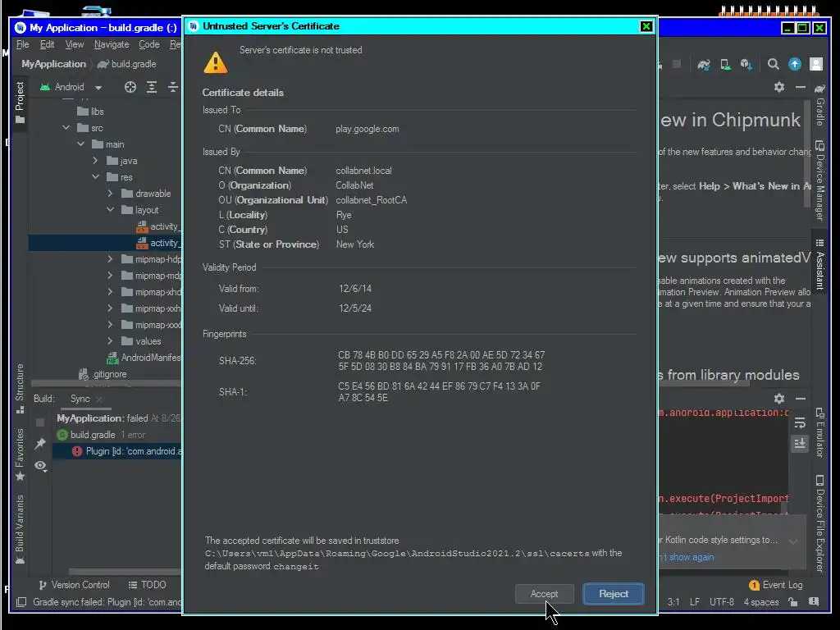Toggle the eye view options in Build panel
Image resolution: width=840 pixels, height=630 pixels.
point(40,466)
